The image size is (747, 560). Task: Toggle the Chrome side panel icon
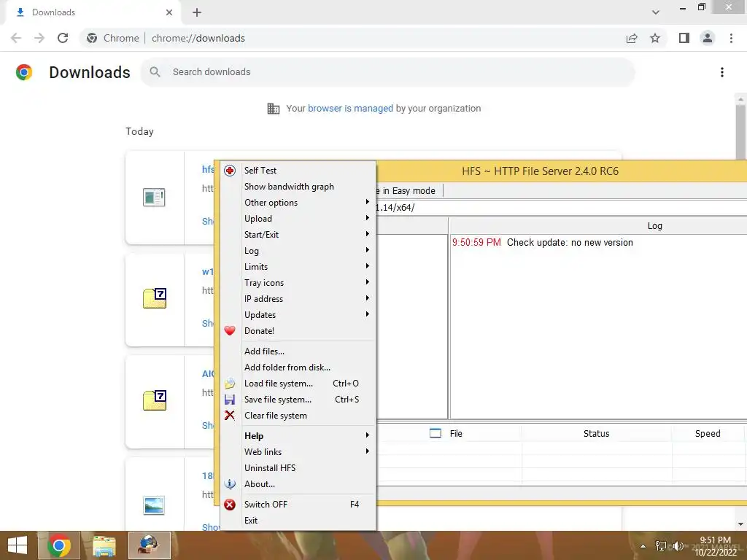tap(684, 38)
